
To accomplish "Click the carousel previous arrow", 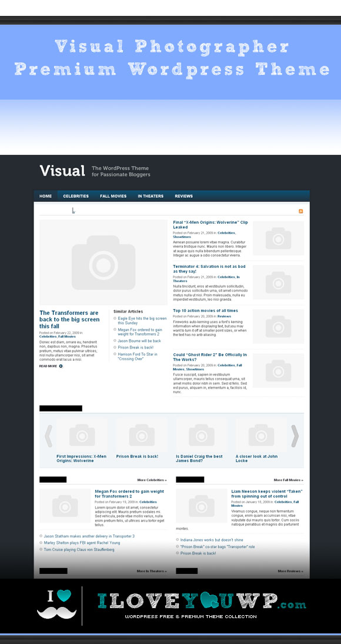I will point(48,436).
